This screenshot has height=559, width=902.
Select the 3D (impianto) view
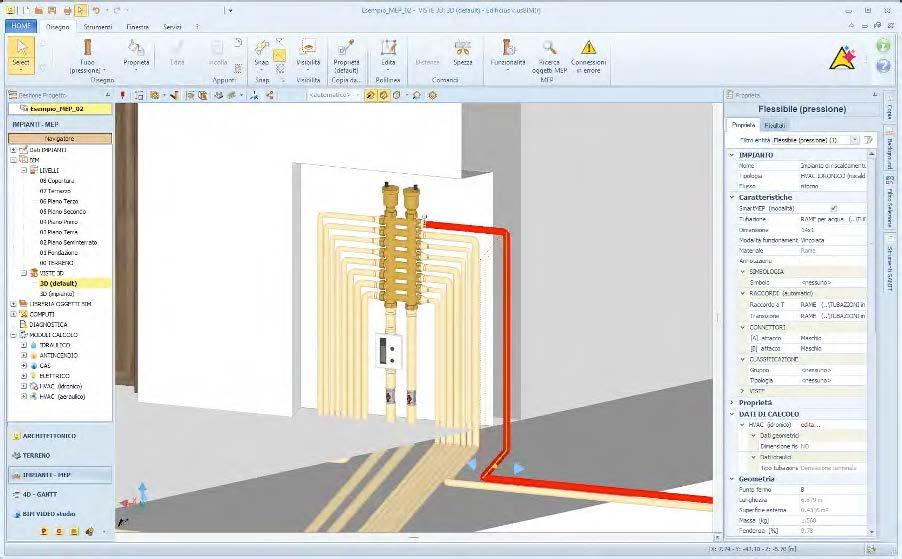pyautogui.click(x=57, y=294)
